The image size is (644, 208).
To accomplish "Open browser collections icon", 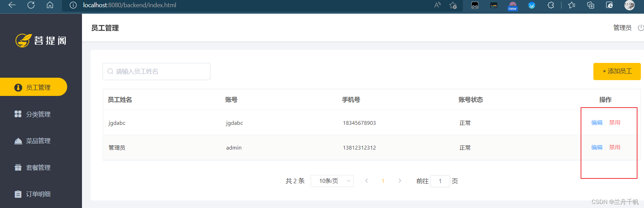I will pyautogui.click(x=591, y=5).
